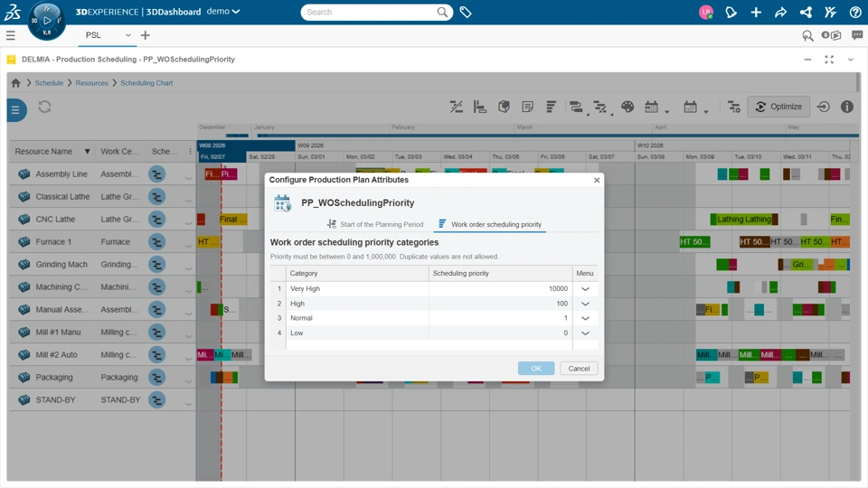868x488 pixels.
Task: Click the plus Add icon in top bar
Action: [x=756, y=12]
